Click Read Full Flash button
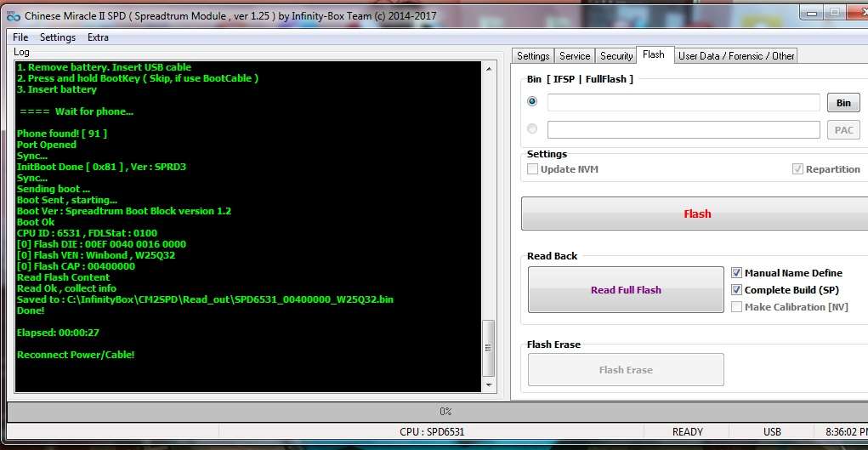Image resolution: width=868 pixels, height=450 pixels. pyautogui.click(x=626, y=290)
